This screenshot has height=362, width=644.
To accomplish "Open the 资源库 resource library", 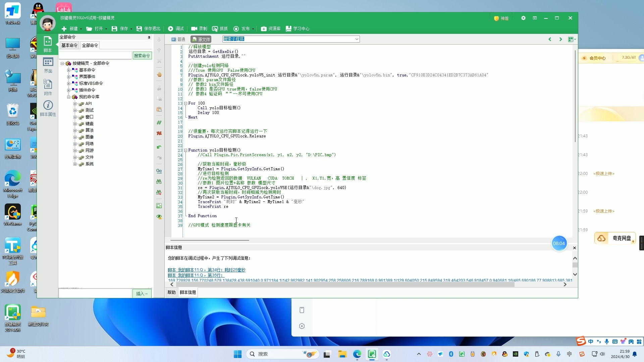I will [271, 29].
